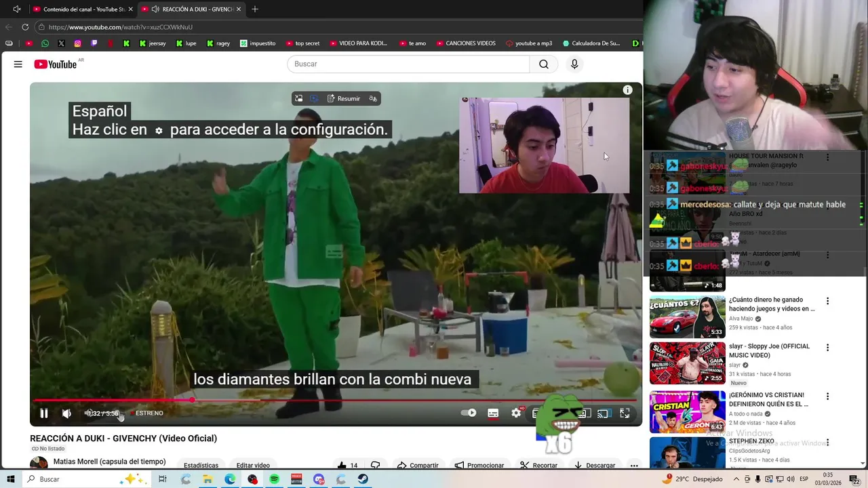Open more actions three-dot menu below video
The image size is (868, 488).
click(x=634, y=466)
